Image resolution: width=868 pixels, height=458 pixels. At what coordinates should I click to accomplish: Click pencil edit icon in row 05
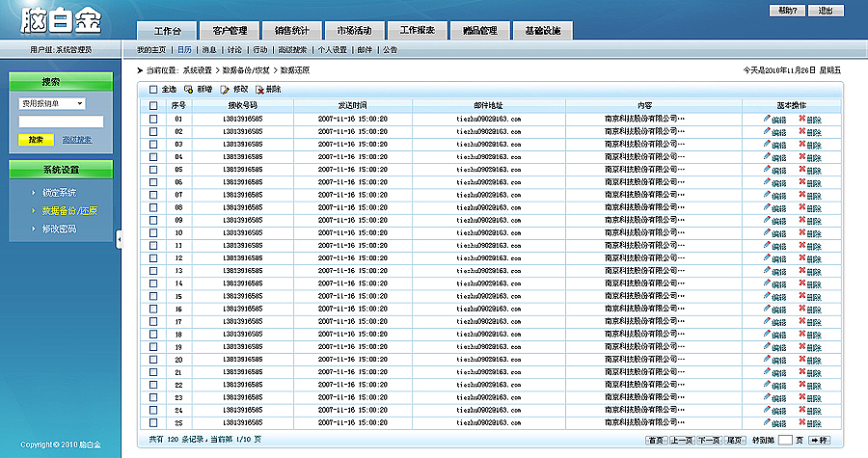tap(767, 170)
